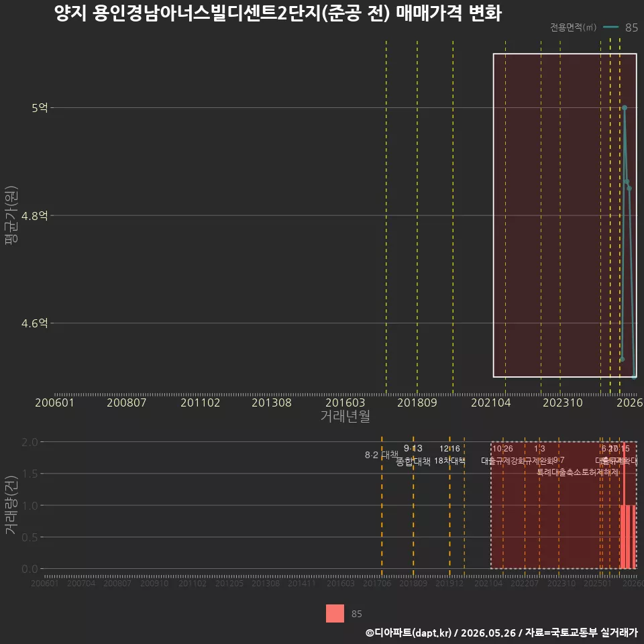Click the 18차대책 annotation
The height and width of the screenshot is (644, 644).
tap(449, 461)
